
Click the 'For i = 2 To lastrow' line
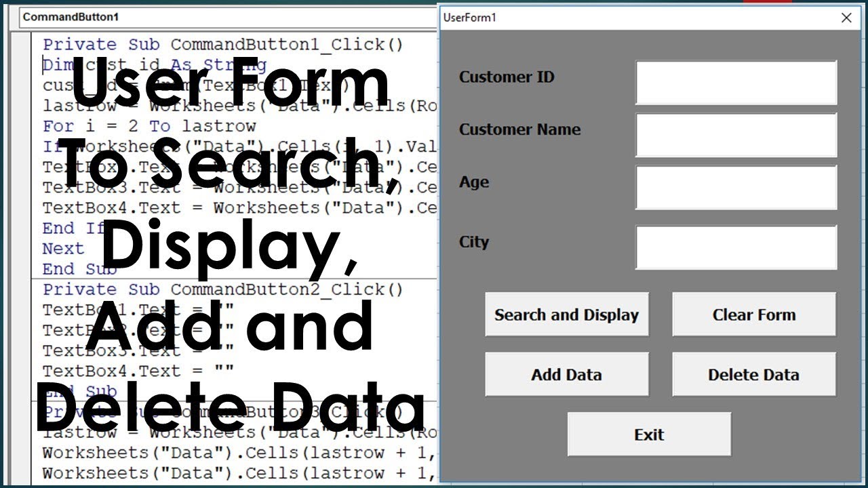coord(149,126)
